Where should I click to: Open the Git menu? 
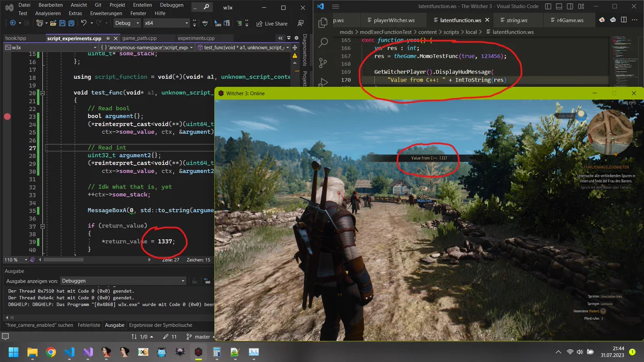pos(98,5)
